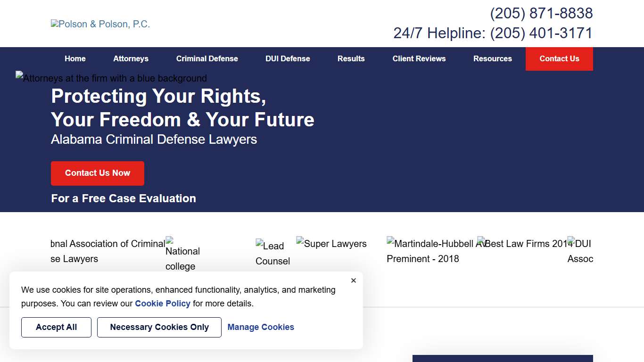Call the 24/7 Helpline phone number
This screenshot has width=644, height=362.
541,33
